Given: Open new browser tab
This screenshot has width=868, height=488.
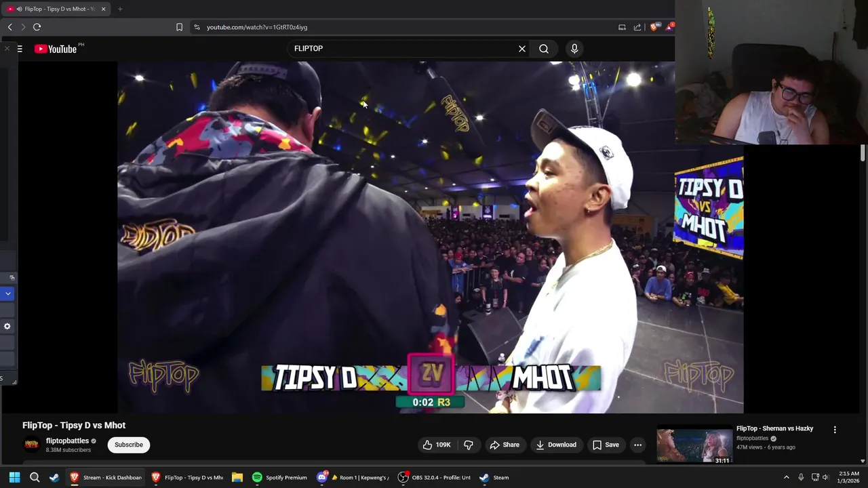Looking at the screenshot, I should coord(120,9).
